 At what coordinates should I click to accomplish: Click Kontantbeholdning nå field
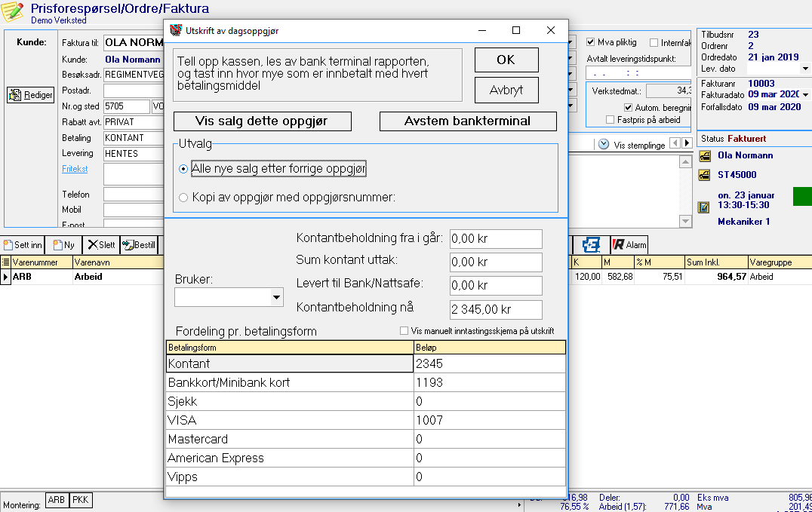496,310
